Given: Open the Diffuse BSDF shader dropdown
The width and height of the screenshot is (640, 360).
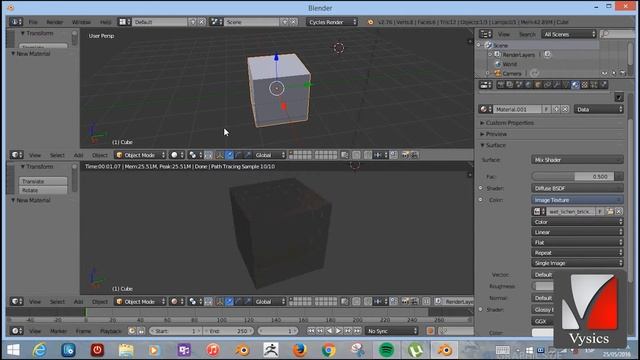Looking at the screenshot, I should (x=577, y=188).
